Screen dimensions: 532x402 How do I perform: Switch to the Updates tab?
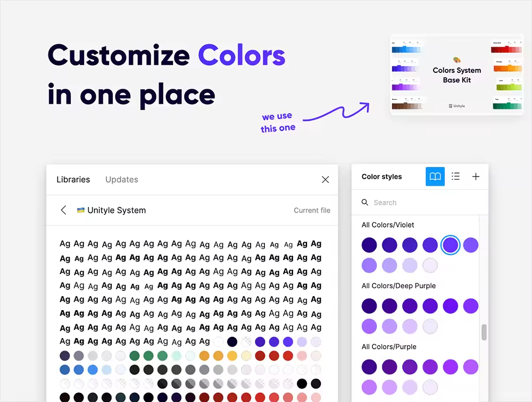point(122,180)
